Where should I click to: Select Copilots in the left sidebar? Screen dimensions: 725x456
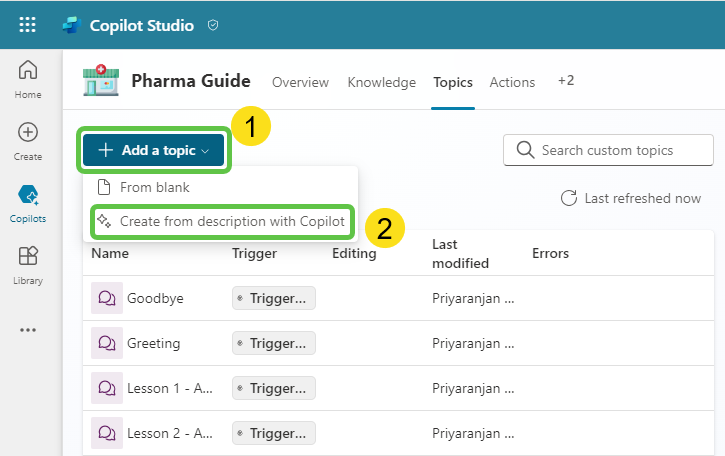click(28, 203)
